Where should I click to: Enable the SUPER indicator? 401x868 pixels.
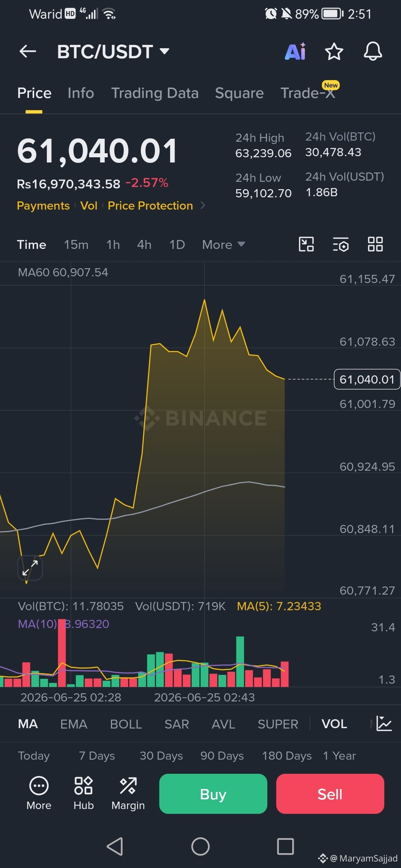[x=278, y=724]
